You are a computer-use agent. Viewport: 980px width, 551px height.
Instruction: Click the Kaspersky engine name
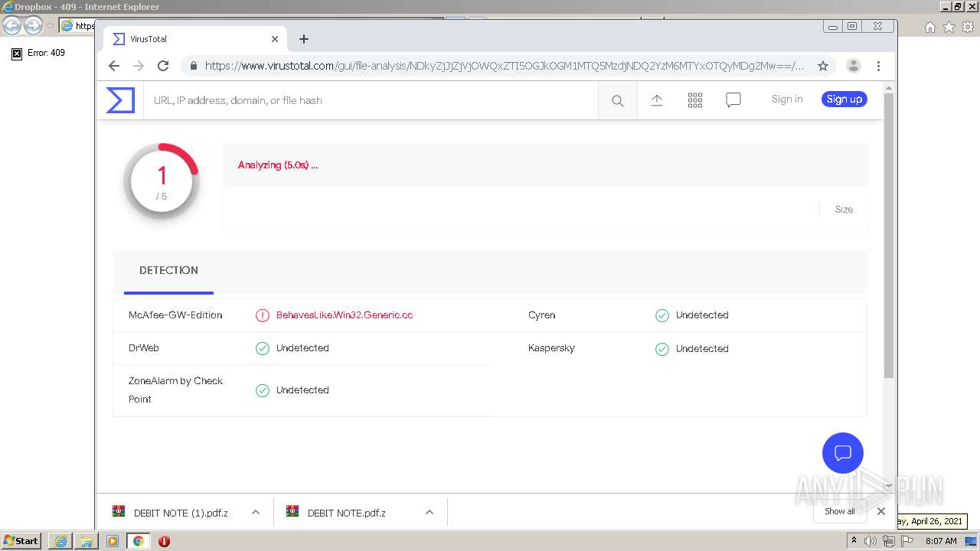coord(551,348)
